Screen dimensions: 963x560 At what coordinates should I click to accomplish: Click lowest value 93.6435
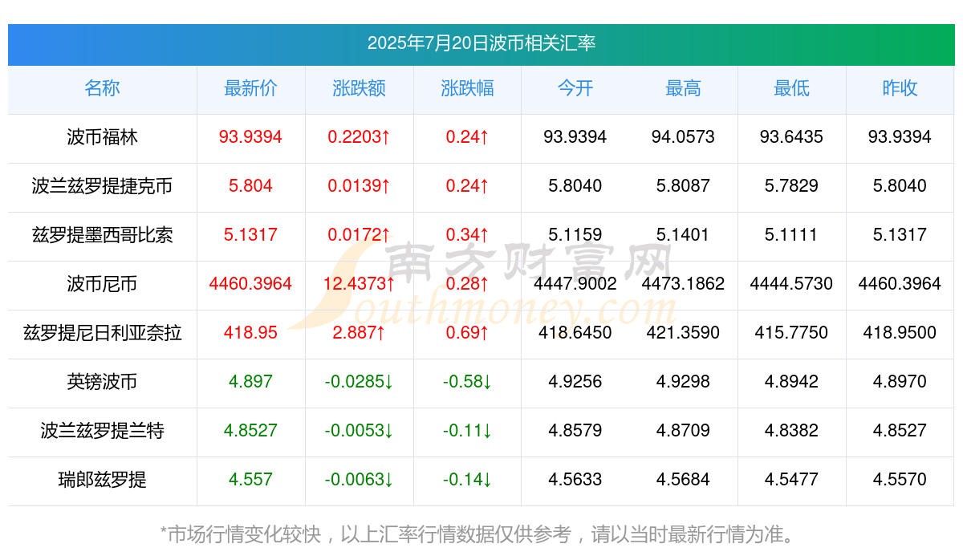click(x=791, y=137)
